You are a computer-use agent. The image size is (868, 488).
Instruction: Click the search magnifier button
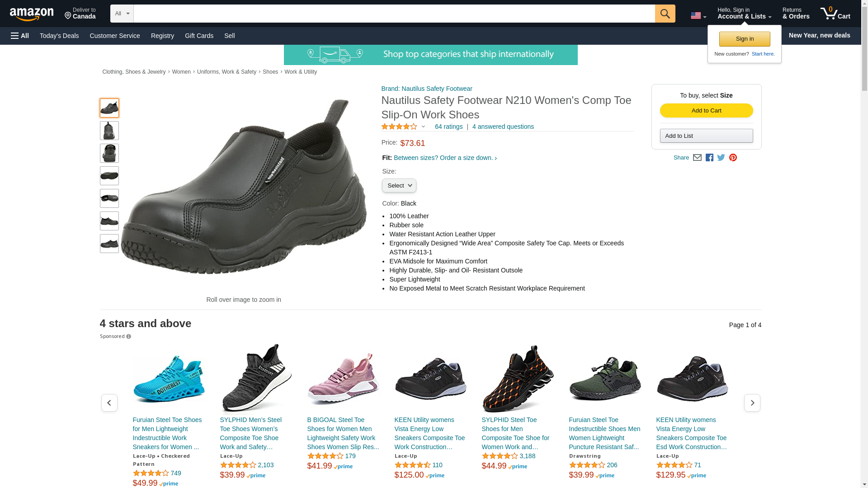(665, 14)
